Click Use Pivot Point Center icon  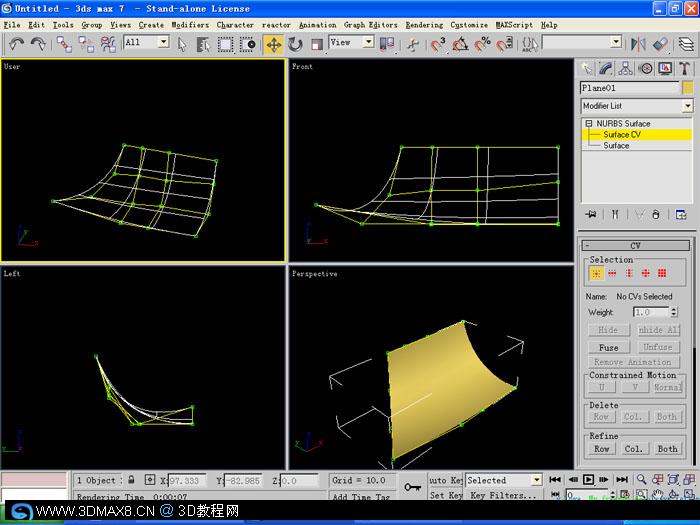coord(387,44)
